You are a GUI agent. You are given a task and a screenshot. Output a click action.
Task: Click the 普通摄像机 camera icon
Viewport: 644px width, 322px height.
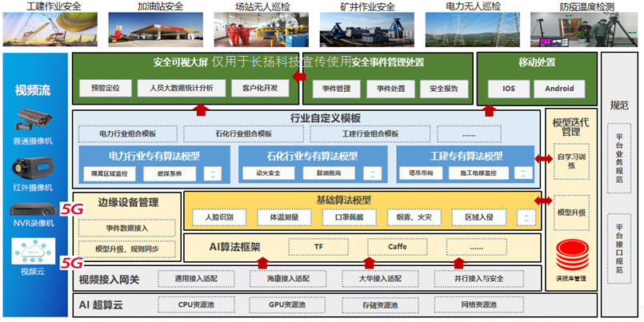pyautogui.click(x=33, y=119)
